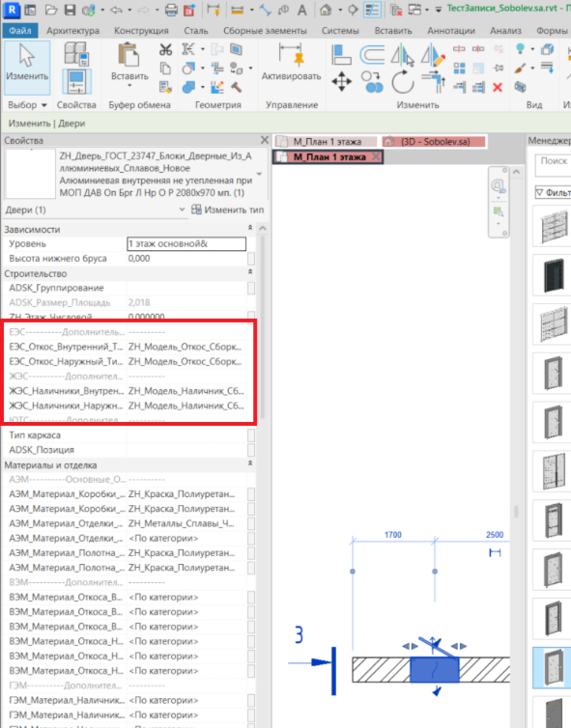Click Close Inactive Views icon
The width and height of the screenshot is (571, 728).
click(396, 10)
